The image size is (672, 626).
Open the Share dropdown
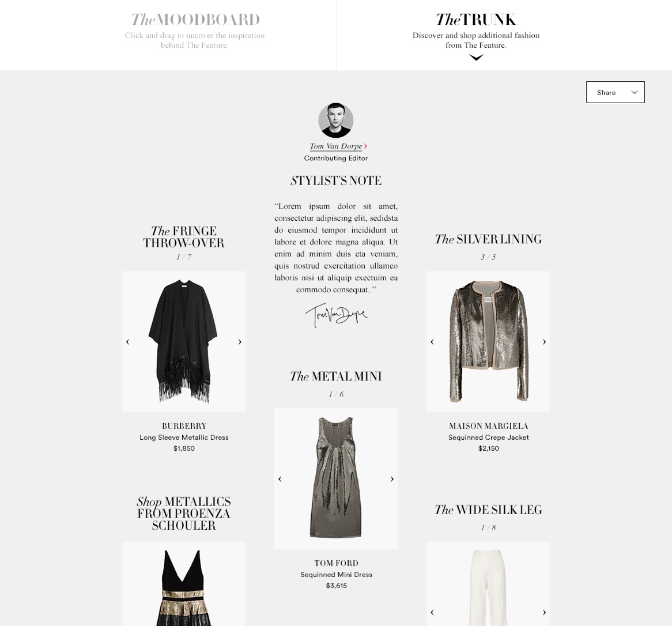click(615, 92)
